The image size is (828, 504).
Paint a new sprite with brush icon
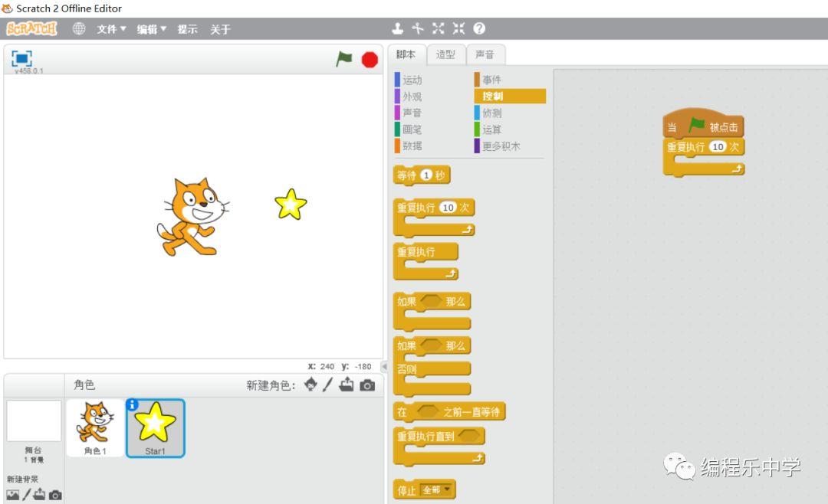point(328,385)
